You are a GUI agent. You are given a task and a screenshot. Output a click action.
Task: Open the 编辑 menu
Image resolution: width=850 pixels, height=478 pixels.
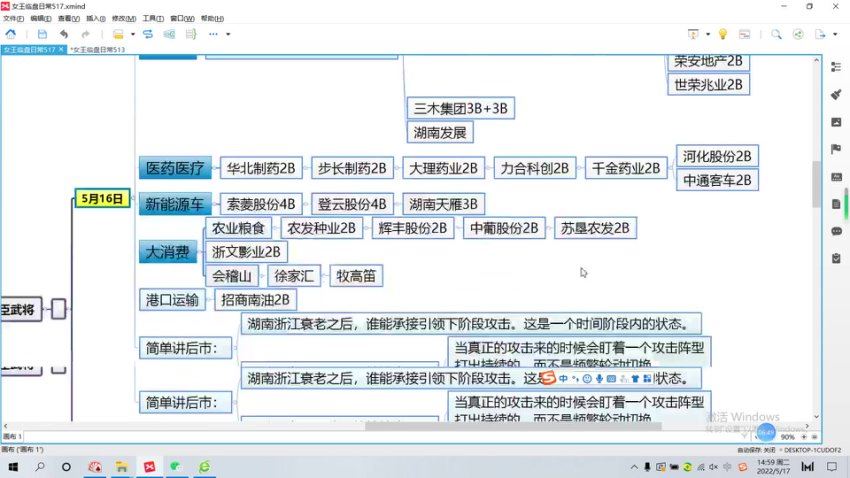pyautogui.click(x=41, y=18)
